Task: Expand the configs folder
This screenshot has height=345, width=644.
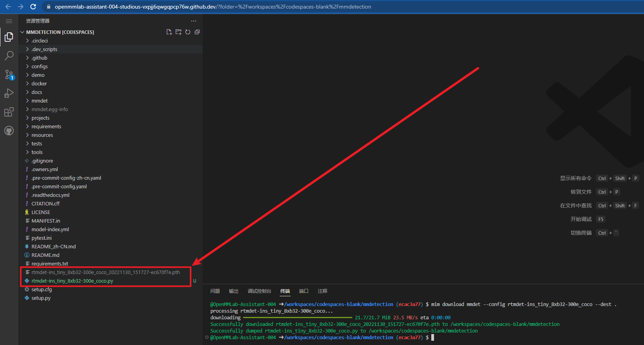Action: tap(39, 66)
